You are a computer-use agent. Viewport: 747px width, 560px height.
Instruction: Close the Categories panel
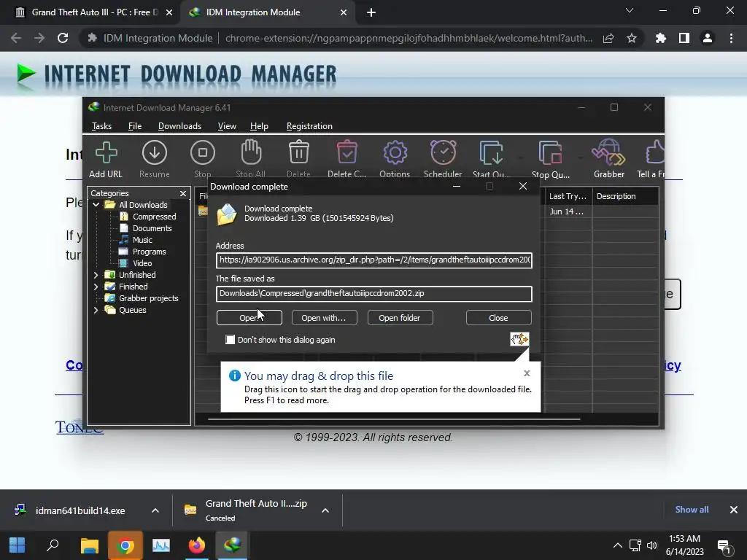click(183, 193)
